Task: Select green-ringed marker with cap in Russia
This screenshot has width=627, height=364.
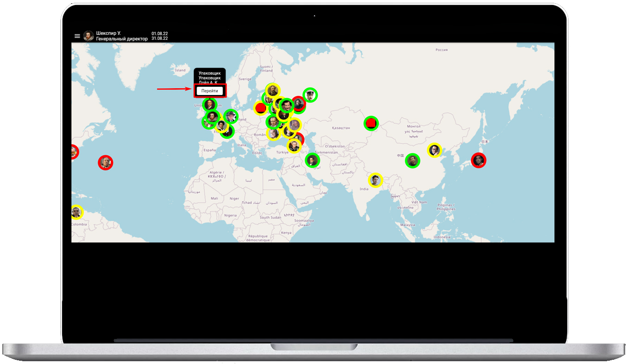Action: click(310, 95)
